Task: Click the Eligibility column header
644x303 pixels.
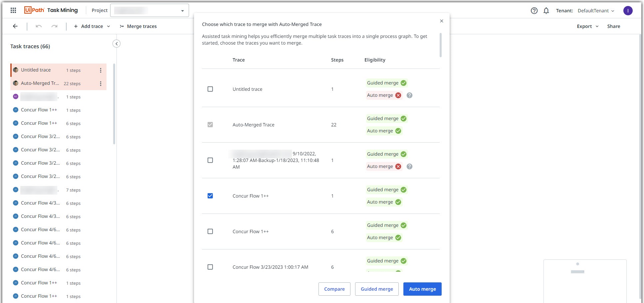Action: point(375,60)
